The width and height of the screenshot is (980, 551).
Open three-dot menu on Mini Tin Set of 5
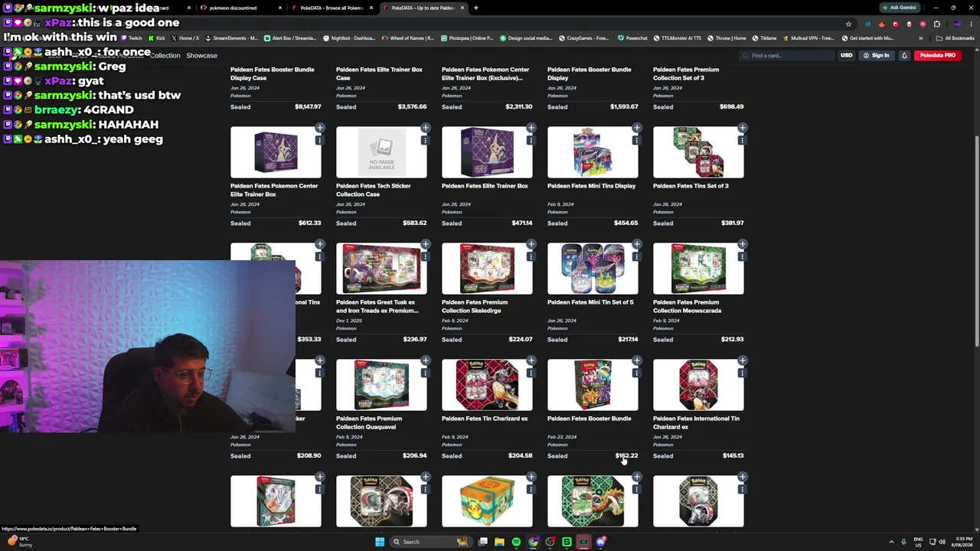point(636,256)
